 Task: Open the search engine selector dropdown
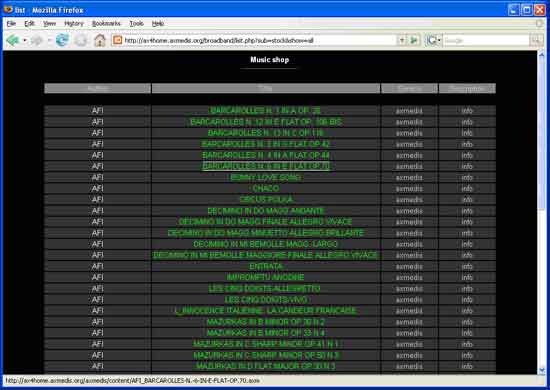point(434,41)
